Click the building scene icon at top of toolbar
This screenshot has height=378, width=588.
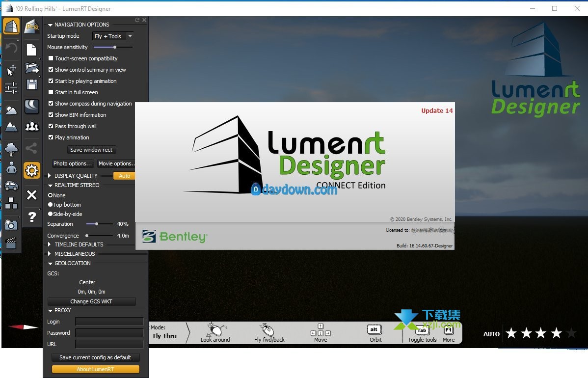11,26
